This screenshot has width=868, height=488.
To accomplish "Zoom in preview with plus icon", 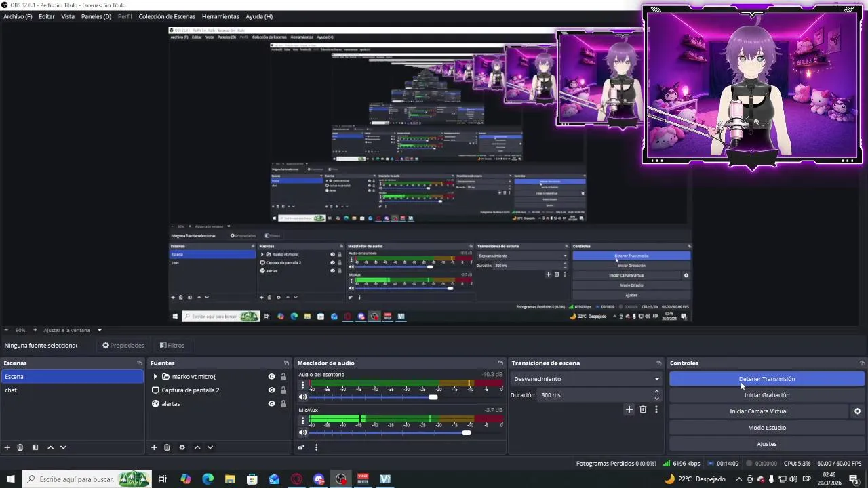I will (x=35, y=330).
